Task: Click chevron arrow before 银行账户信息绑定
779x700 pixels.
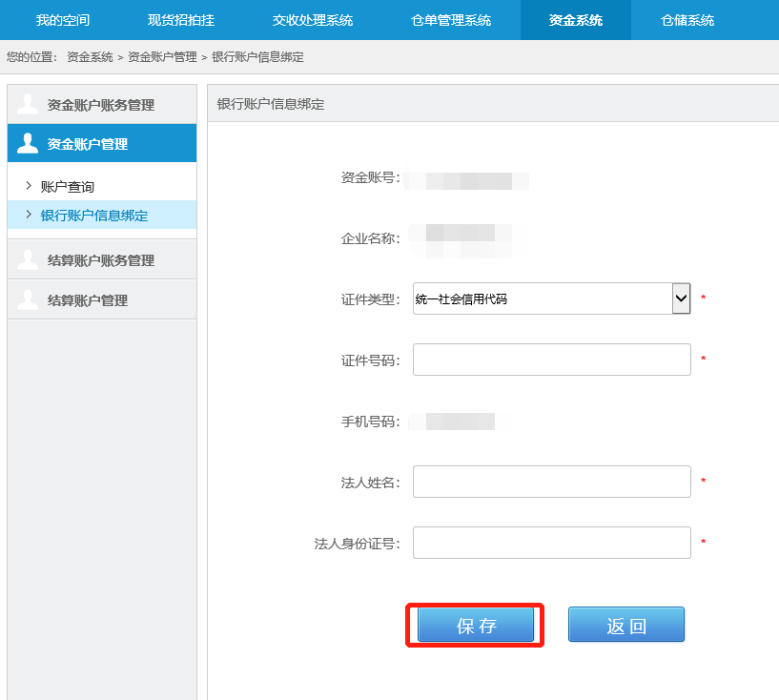Action: pyautogui.click(x=29, y=215)
